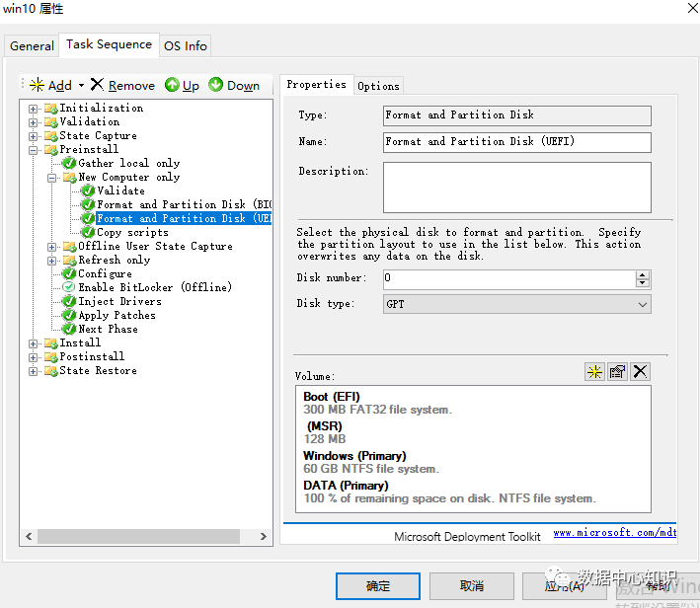700x608 pixels.
Task: Click the new volume star icon
Action: [x=594, y=372]
